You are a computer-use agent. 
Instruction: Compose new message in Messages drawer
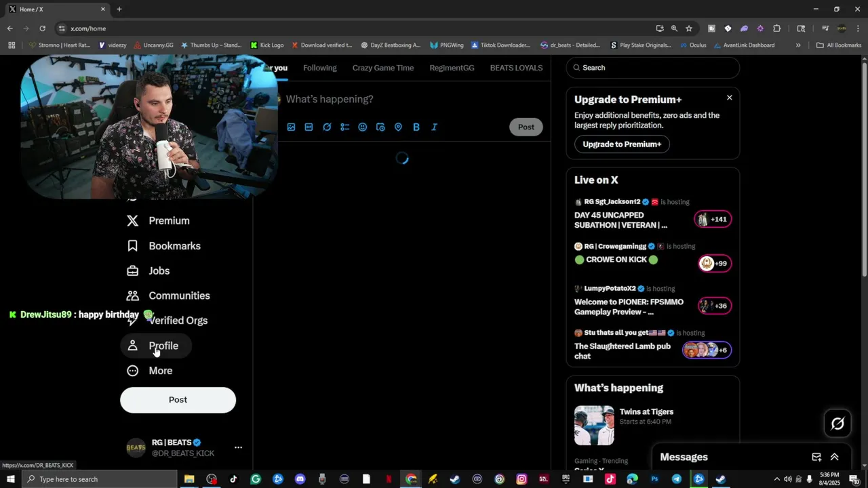pos(816,457)
